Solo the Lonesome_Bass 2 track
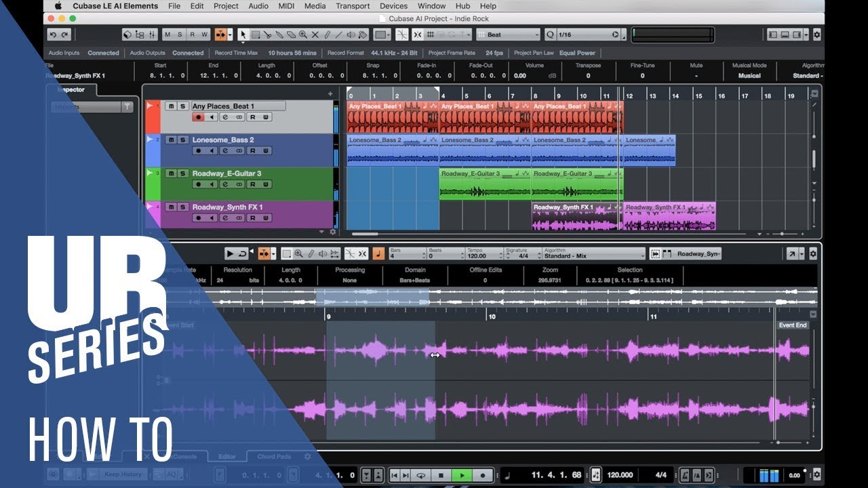 click(x=182, y=140)
